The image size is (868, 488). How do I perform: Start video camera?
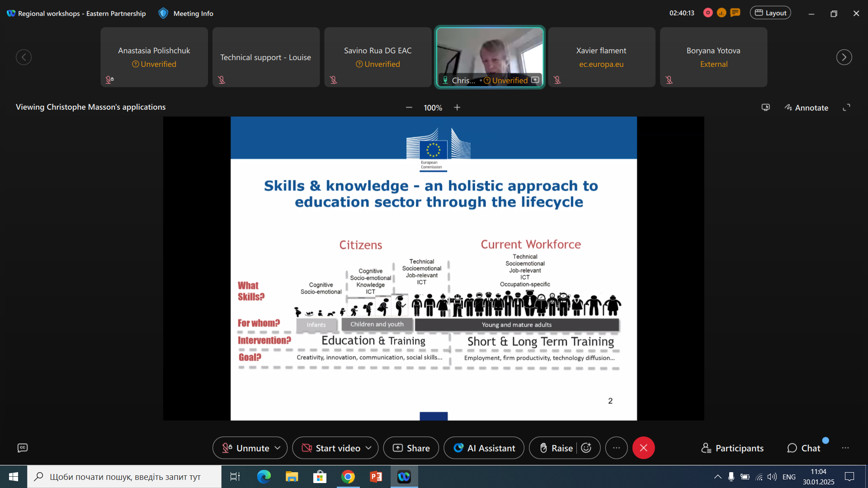point(331,448)
